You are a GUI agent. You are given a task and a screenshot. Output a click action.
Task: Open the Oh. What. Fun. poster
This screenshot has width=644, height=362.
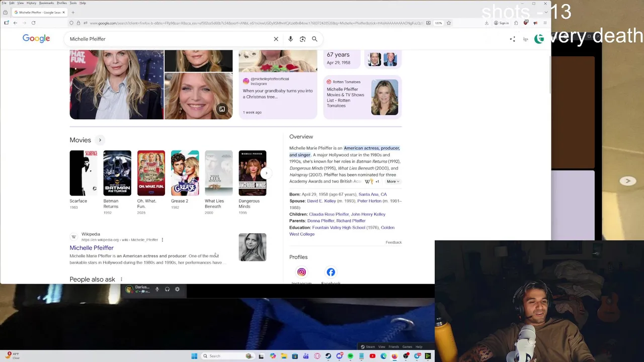click(x=151, y=173)
